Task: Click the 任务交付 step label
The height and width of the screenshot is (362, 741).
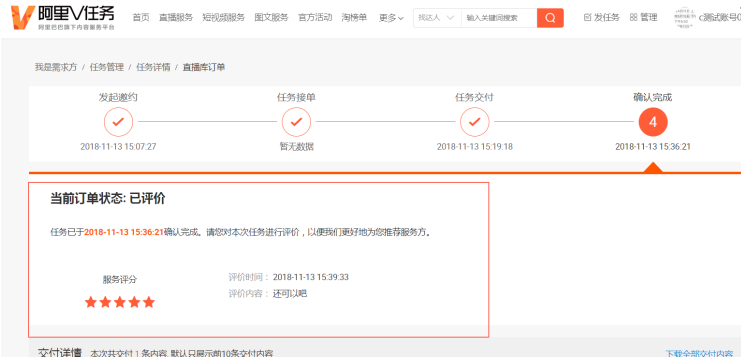Action: click(474, 98)
